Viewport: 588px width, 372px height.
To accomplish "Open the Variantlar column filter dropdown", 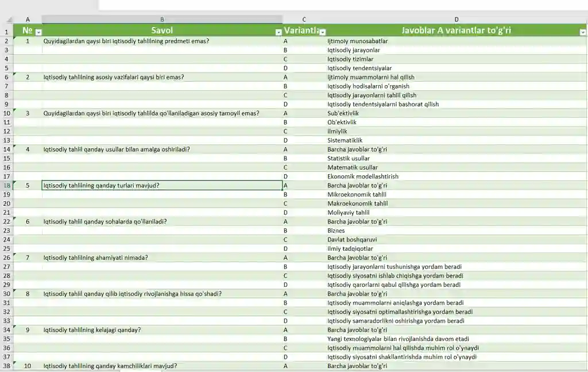I will click(x=323, y=32).
